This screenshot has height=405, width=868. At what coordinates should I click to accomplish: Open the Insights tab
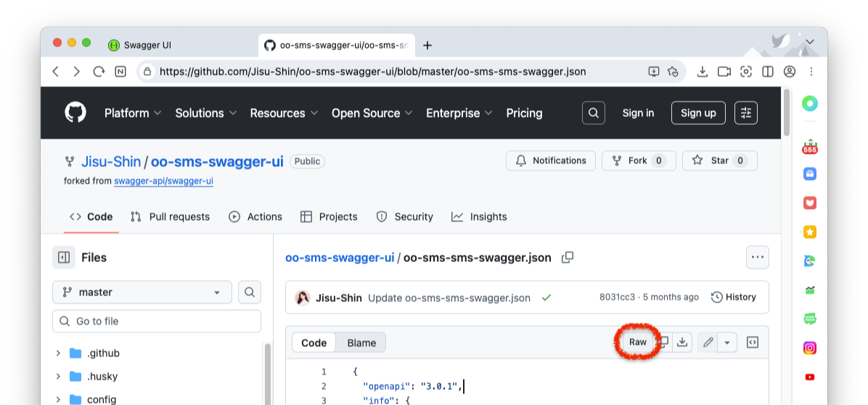coord(479,217)
